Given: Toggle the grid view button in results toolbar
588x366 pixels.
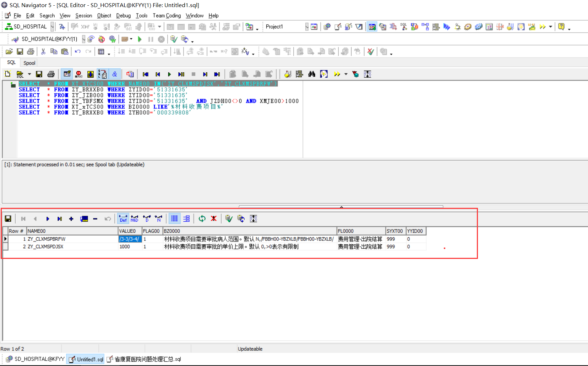Looking at the screenshot, I should pyautogui.click(x=174, y=219).
